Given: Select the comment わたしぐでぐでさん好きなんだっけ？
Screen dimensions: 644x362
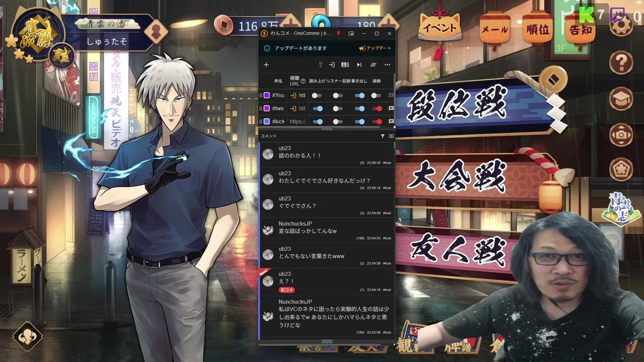Looking at the screenshot, I should pos(326,180).
